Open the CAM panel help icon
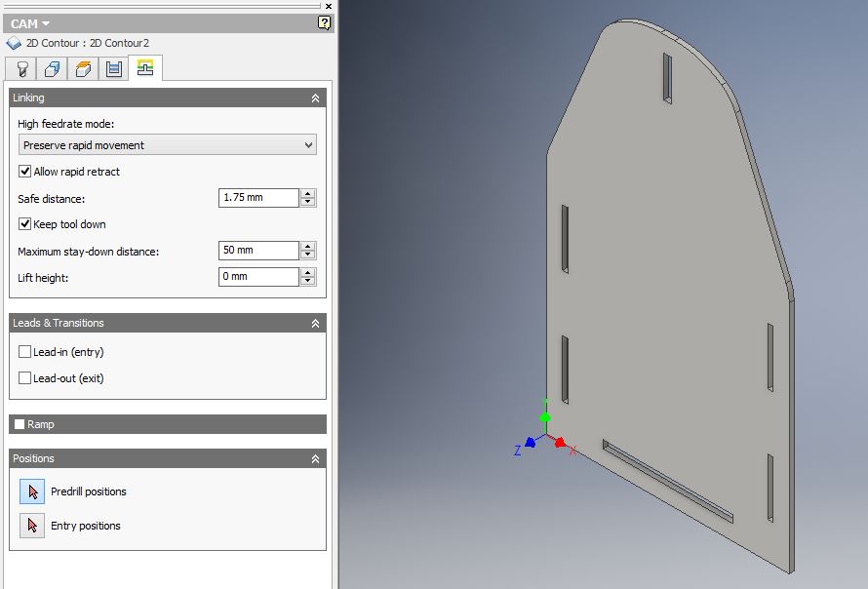This screenshot has width=868, height=589. tap(324, 22)
